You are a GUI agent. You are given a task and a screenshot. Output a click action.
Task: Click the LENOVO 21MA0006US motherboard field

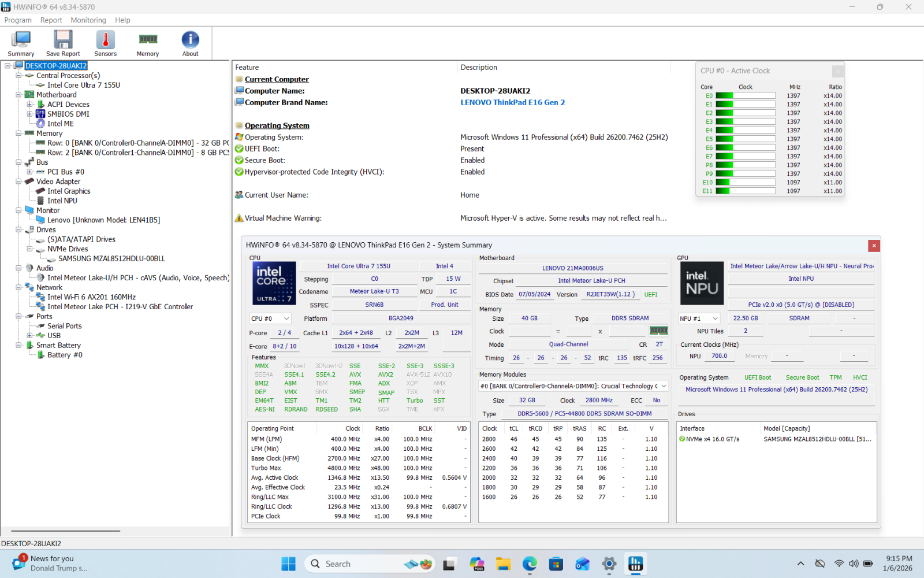point(573,268)
